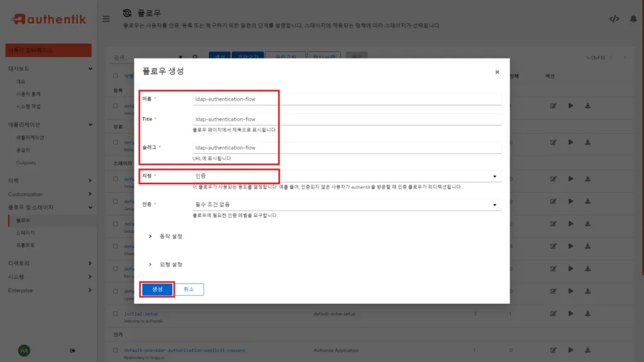This screenshot has height=362, width=644.
Task: Click inside the 이름 input field
Action: (345, 99)
